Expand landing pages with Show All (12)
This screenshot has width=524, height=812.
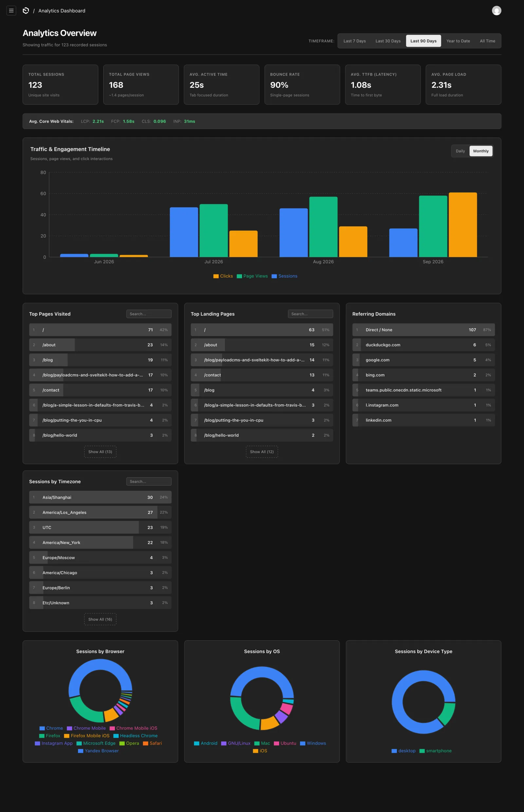click(x=262, y=452)
